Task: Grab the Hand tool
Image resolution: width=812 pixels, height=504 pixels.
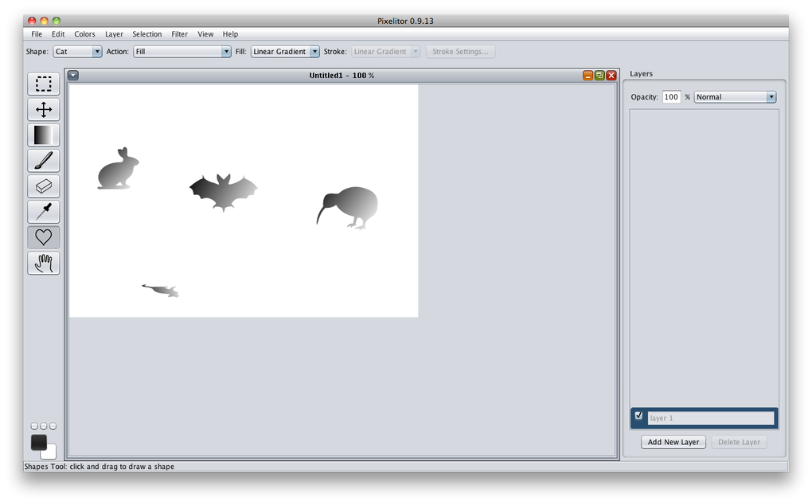Action: 43,262
